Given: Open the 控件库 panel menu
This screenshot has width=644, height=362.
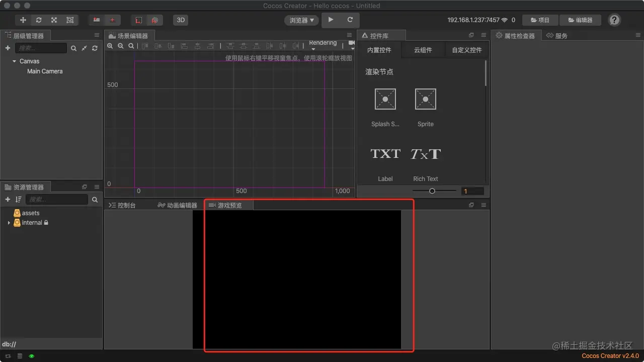Looking at the screenshot, I should tap(484, 35).
